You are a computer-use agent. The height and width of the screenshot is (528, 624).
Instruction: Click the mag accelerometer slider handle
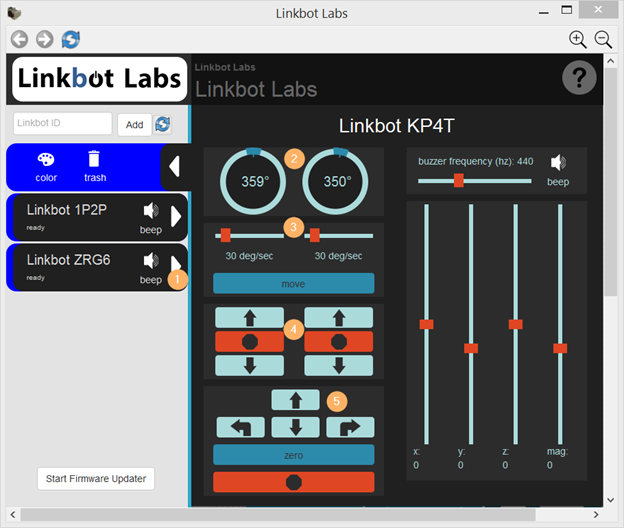click(x=560, y=349)
